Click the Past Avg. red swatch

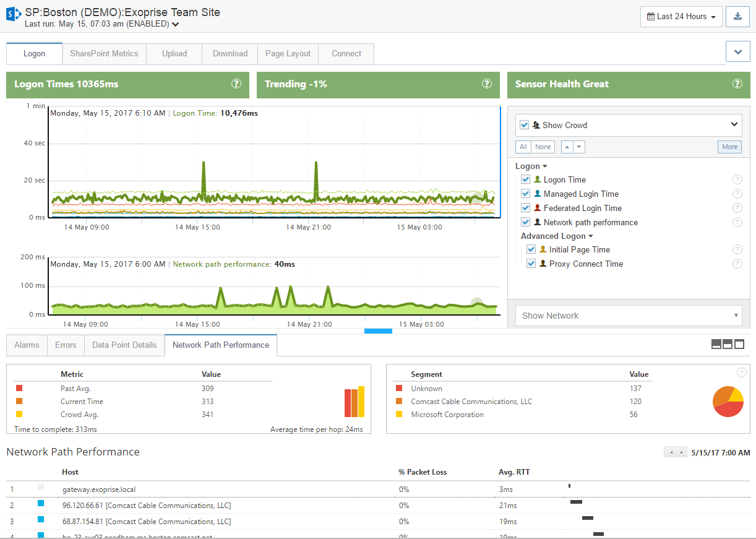click(19, 388)
